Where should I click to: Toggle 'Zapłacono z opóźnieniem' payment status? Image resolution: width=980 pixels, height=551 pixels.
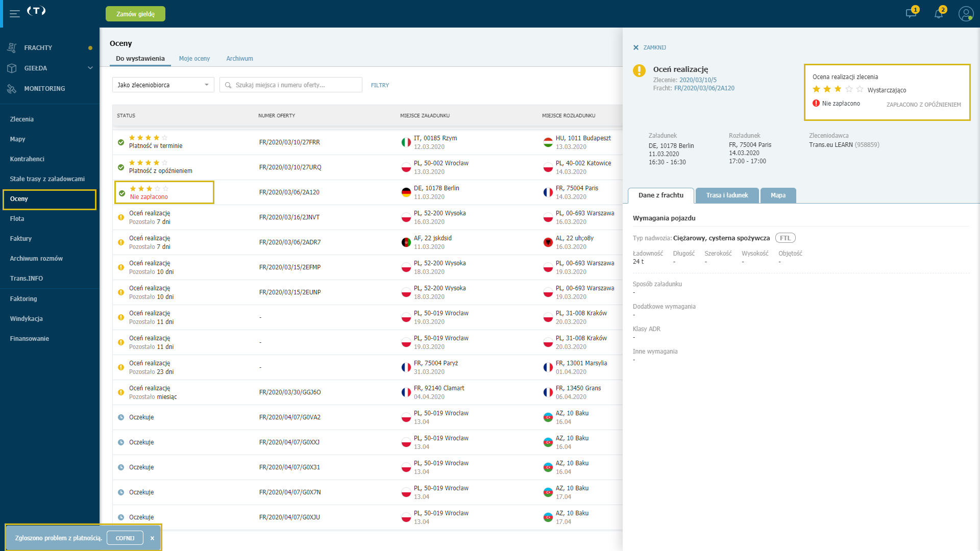coord(923,105)
